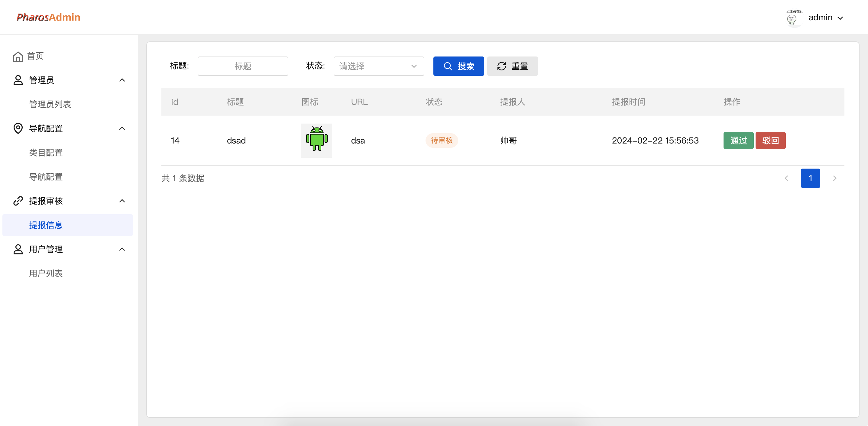Select page 1 in the pagination control
The image size is (868, 426).
(x=810, y=178)
